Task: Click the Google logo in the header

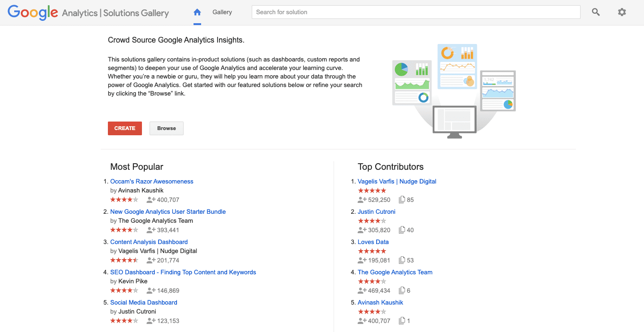Action: click(33, 13)
